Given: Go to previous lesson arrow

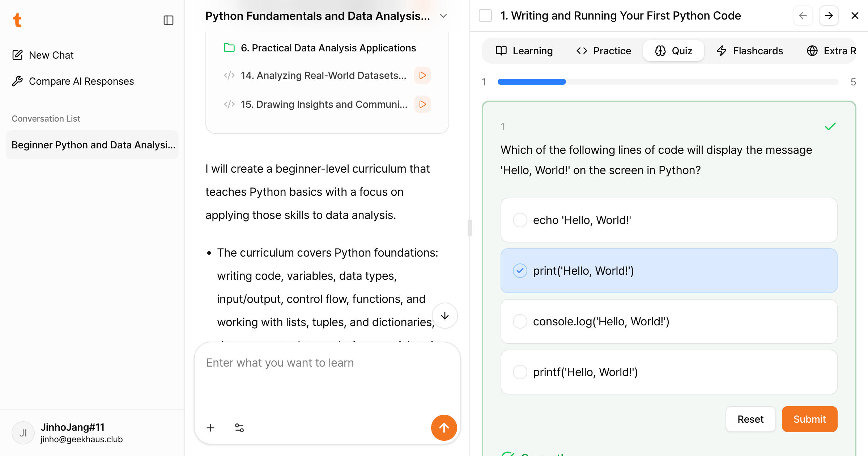Looking at the screenshot, I should click(803, 16).
